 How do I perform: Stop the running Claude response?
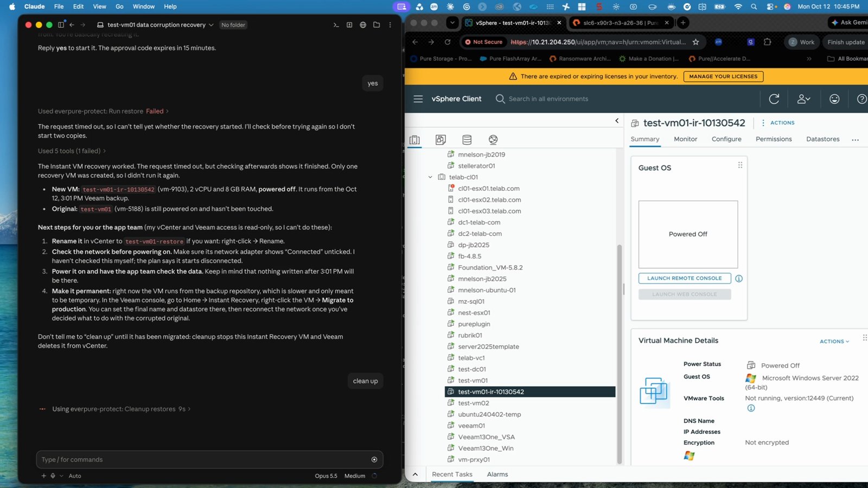(374, 460)
